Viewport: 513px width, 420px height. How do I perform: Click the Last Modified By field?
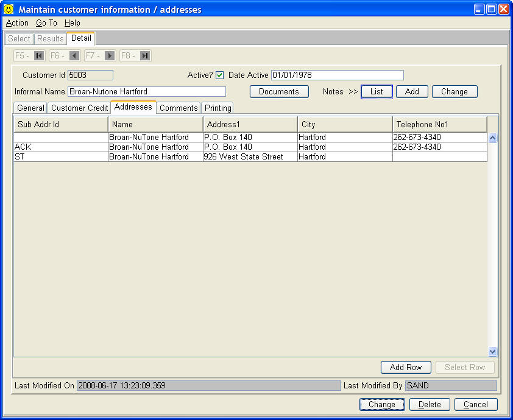tap(451, 386)
